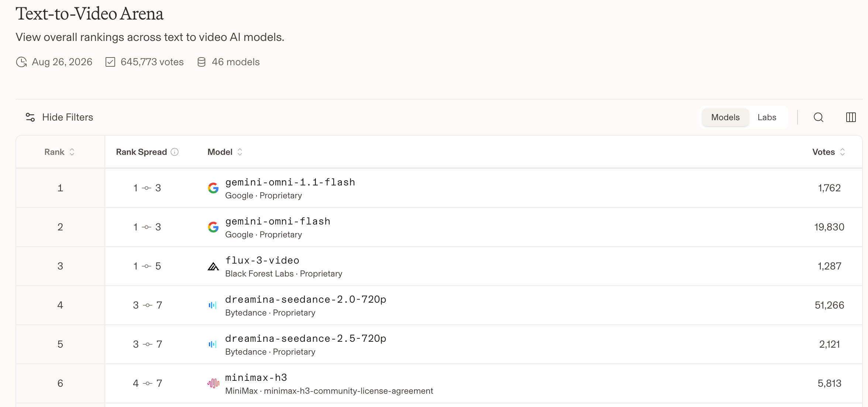
Task: Click the MiniMax logo for minimax-h3
Action: pos(213,383)
